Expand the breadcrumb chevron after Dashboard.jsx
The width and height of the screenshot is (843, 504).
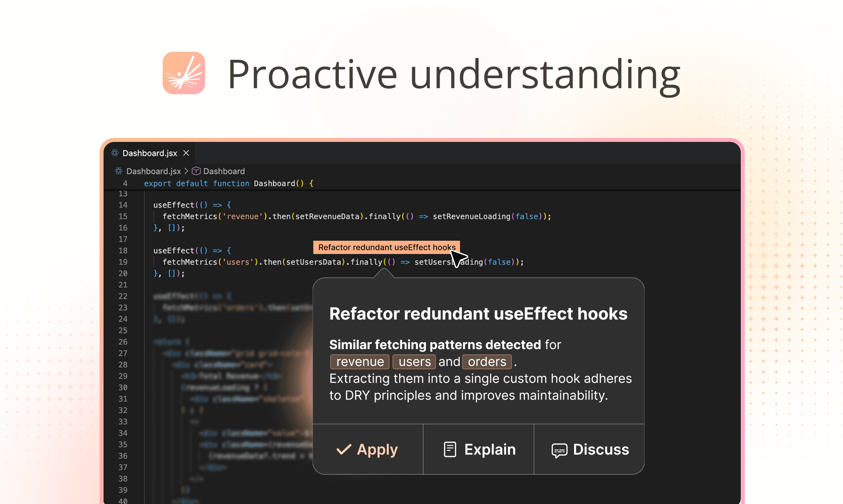pos(186,171)
